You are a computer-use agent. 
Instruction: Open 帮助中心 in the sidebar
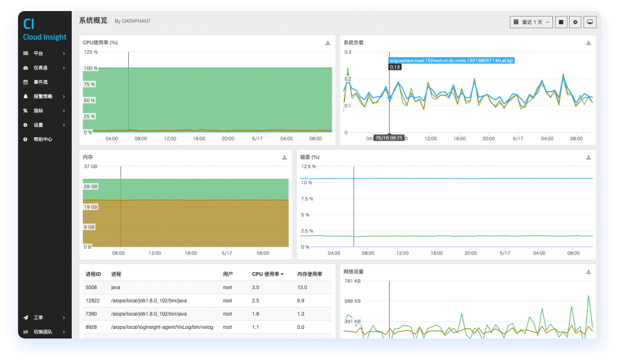coord(43,139)
